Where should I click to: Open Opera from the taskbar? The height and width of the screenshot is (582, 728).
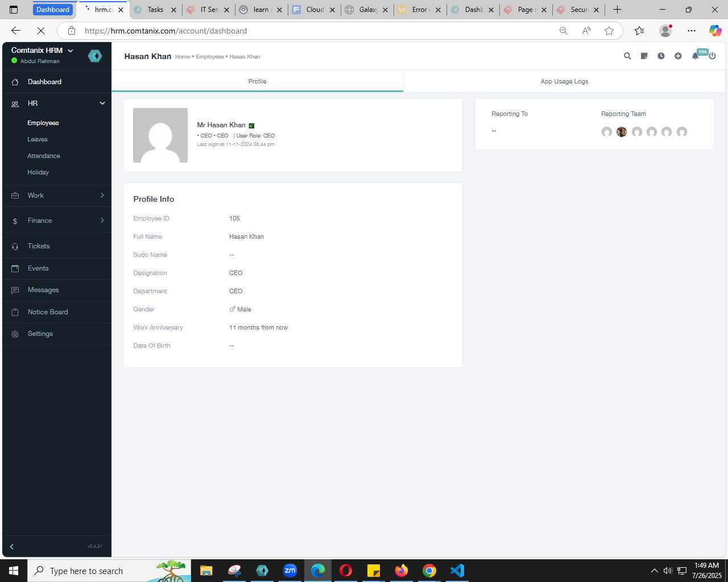(346, 571)
